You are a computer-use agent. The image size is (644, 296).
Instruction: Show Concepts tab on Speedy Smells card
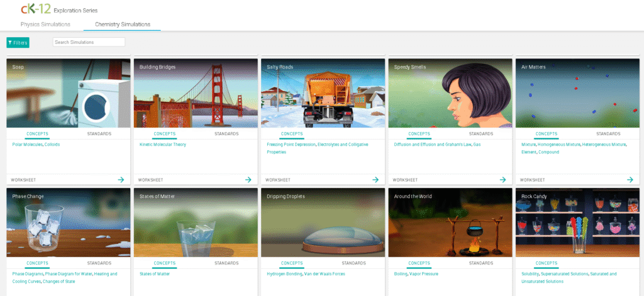(419, 134)
